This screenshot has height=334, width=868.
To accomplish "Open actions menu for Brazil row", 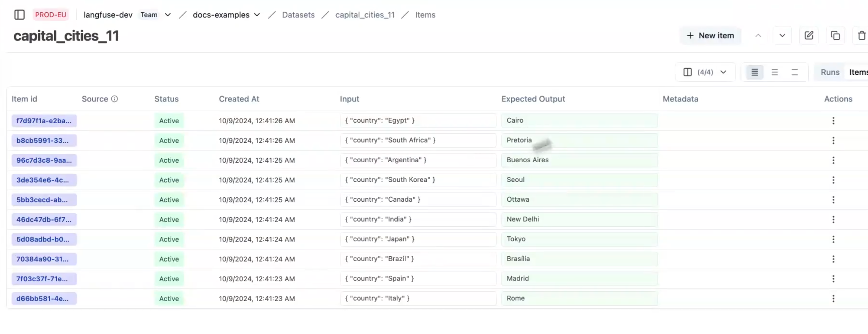I will click(x=833, y=259).
